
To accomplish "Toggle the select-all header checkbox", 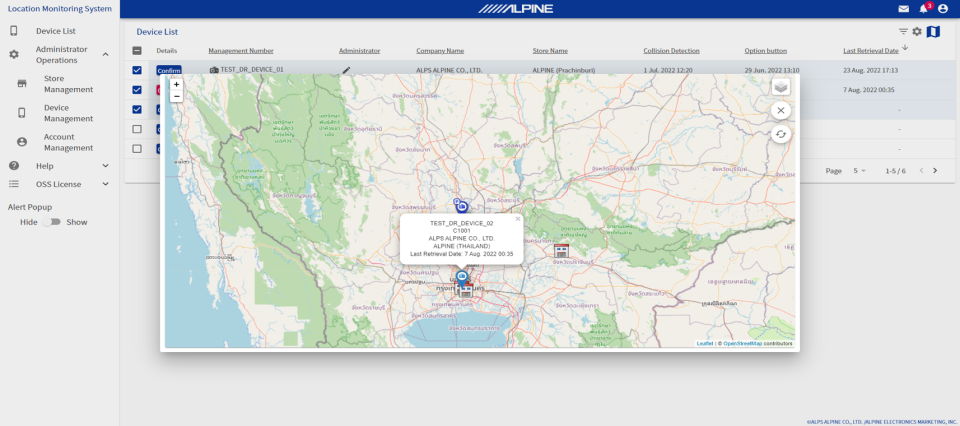I will click(137, 51).
